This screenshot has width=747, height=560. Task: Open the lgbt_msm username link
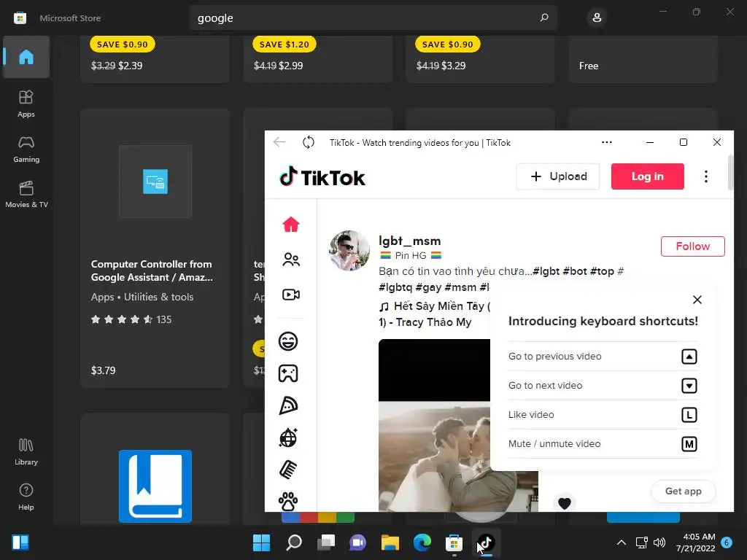click(x=410, y=241)
